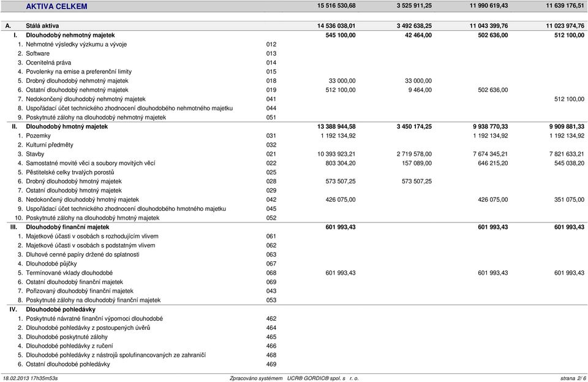
Task: Select value 14 536 038,01
Action: [336, 26]
